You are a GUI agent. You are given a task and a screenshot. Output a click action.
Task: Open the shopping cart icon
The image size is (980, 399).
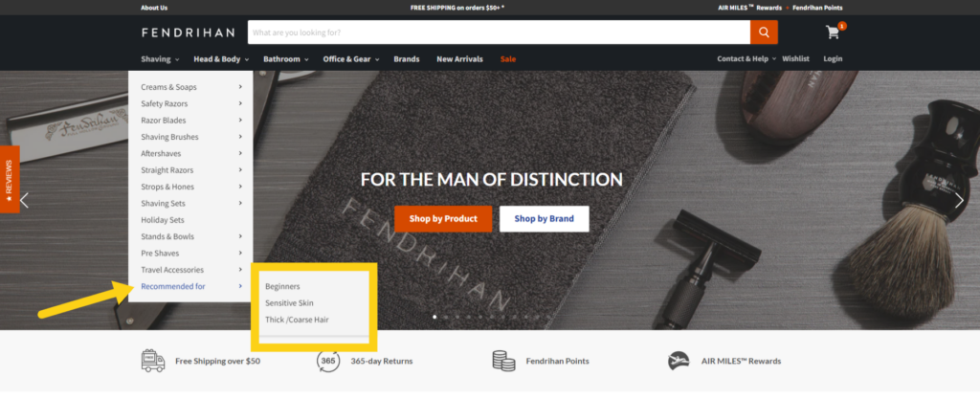(x=833, y=33)
